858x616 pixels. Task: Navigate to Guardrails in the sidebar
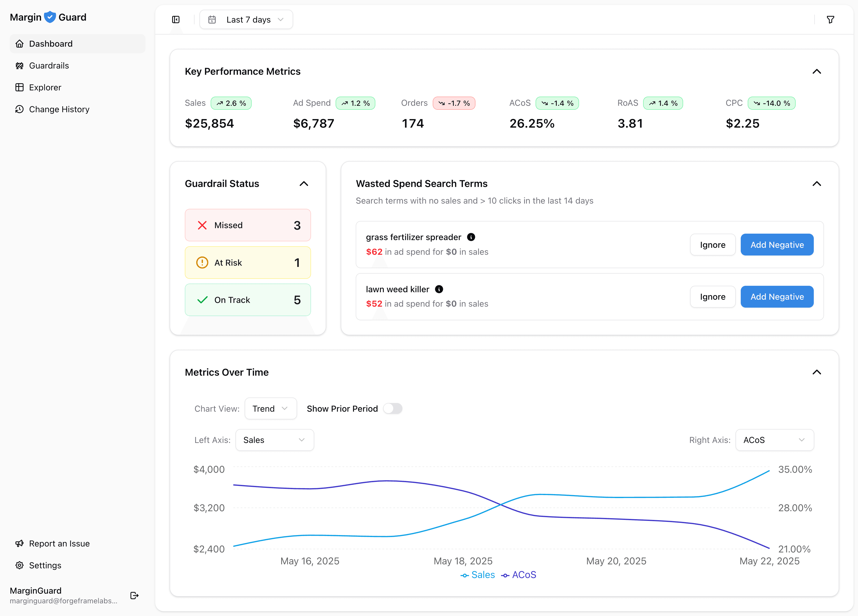click(x=49, y=65)
